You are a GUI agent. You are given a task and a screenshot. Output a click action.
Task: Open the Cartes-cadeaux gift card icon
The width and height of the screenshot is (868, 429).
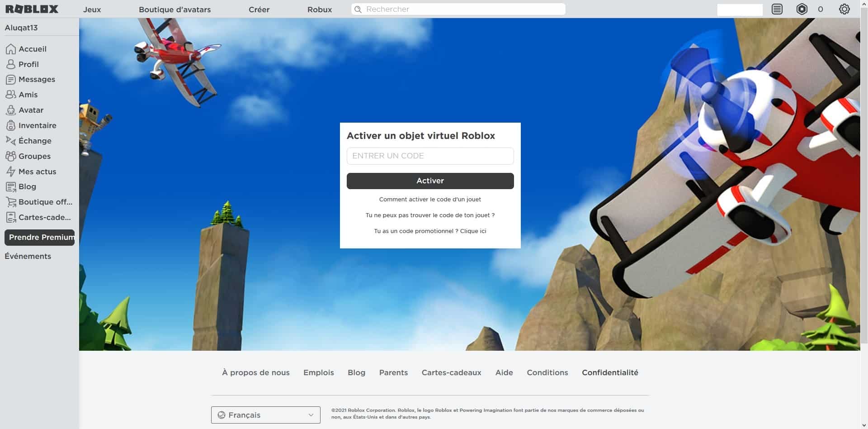click(11, 217)
